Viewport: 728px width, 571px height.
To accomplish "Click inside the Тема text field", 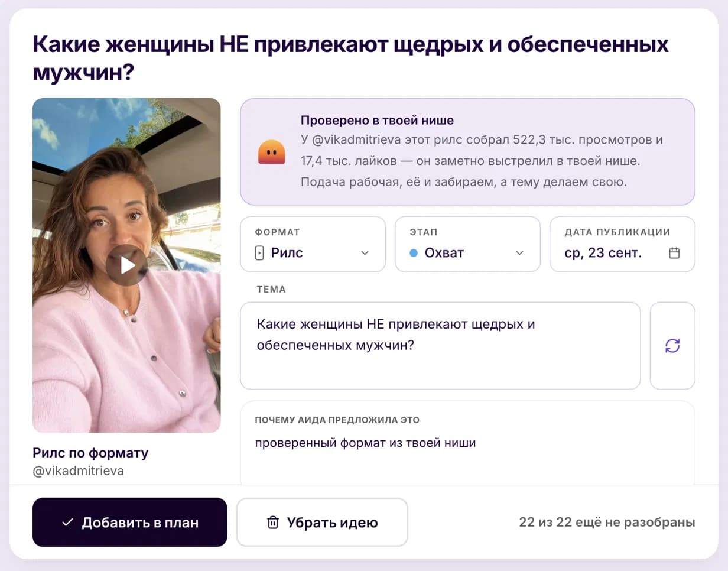I will [440, 346].
